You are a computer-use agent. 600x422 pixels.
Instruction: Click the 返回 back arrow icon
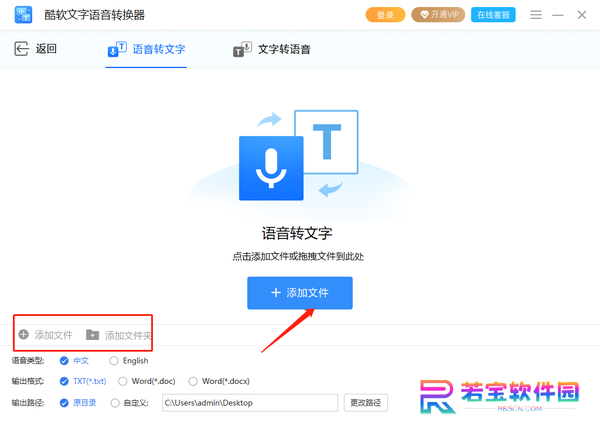click(x=21, y=49)
